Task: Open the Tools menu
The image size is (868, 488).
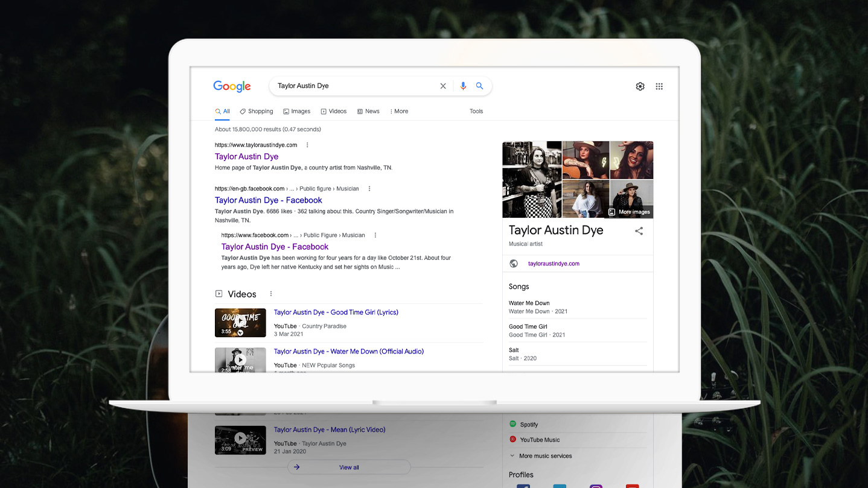Action: (x=476, y=112)
